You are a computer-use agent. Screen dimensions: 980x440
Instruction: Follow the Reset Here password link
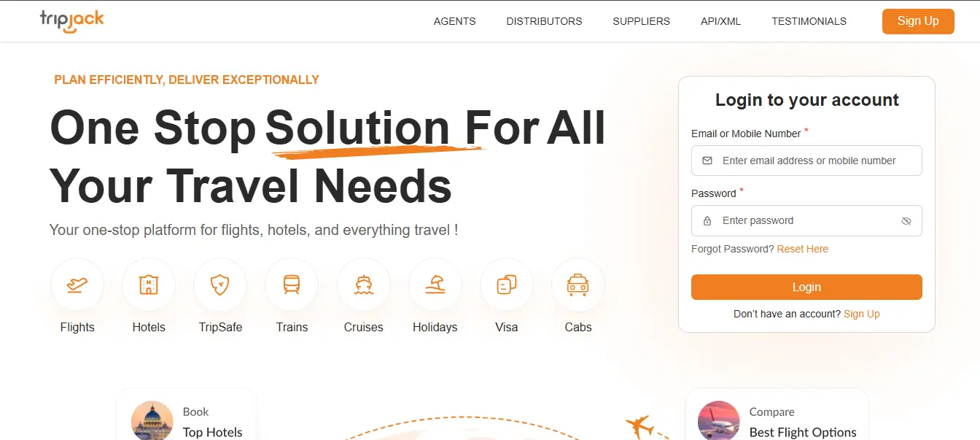pyautogui.click(x=802, y=249)
